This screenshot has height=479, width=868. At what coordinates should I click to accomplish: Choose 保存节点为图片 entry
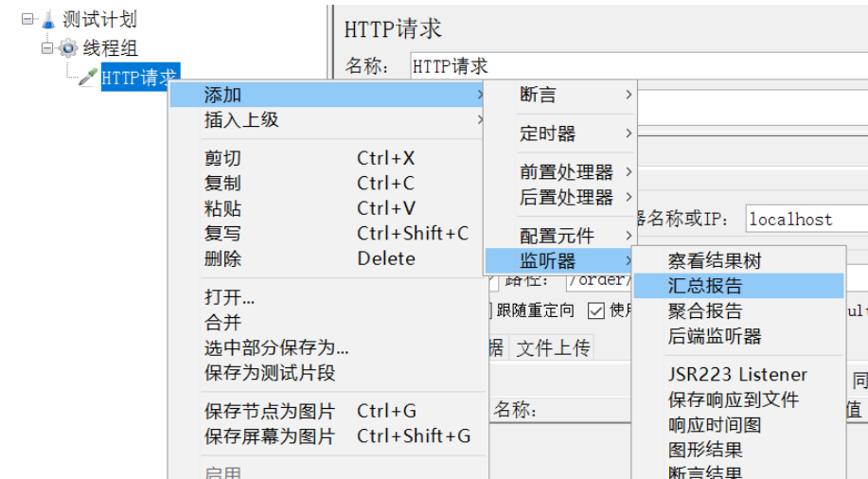pyautogui.click(x=328, y=412)
